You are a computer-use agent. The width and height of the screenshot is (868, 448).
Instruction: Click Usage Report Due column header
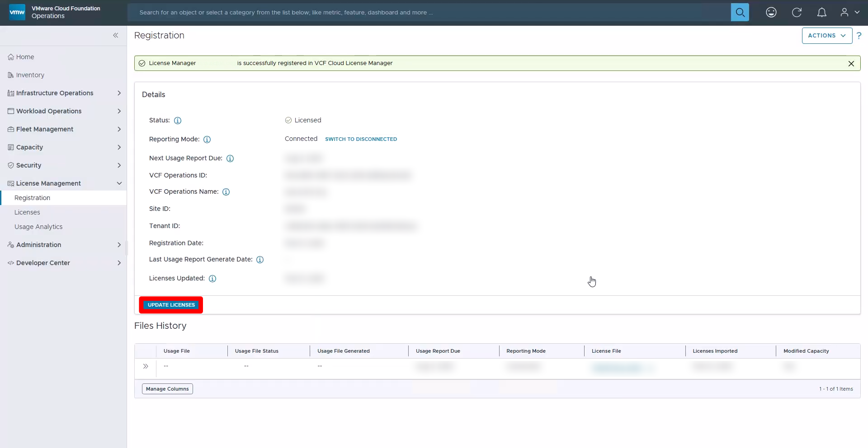point(438,351)
